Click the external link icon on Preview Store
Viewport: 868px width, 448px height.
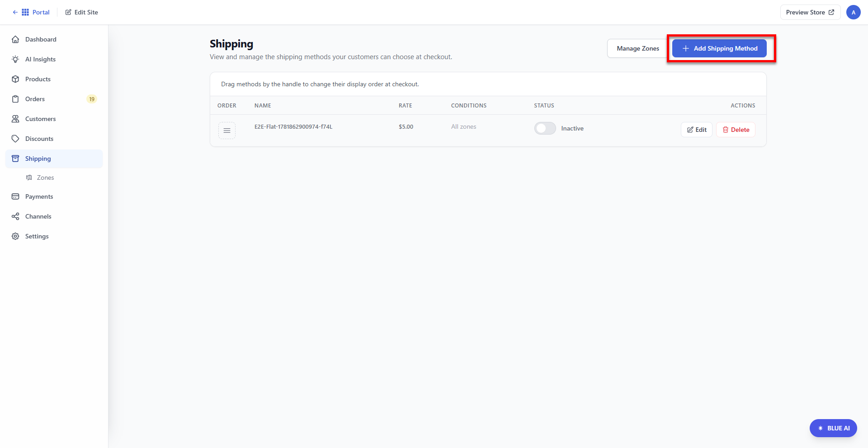point(831,12)
